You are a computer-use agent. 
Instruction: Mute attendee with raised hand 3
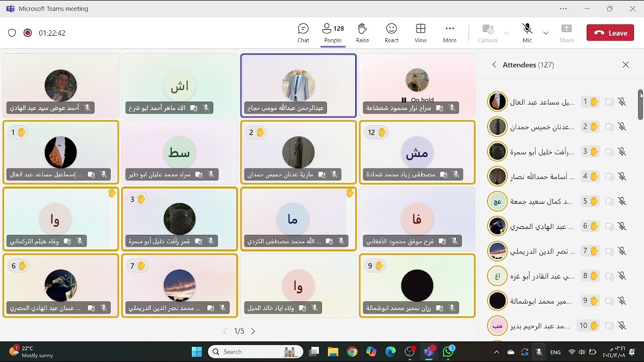pyautogui.click(x=622, y=151)
